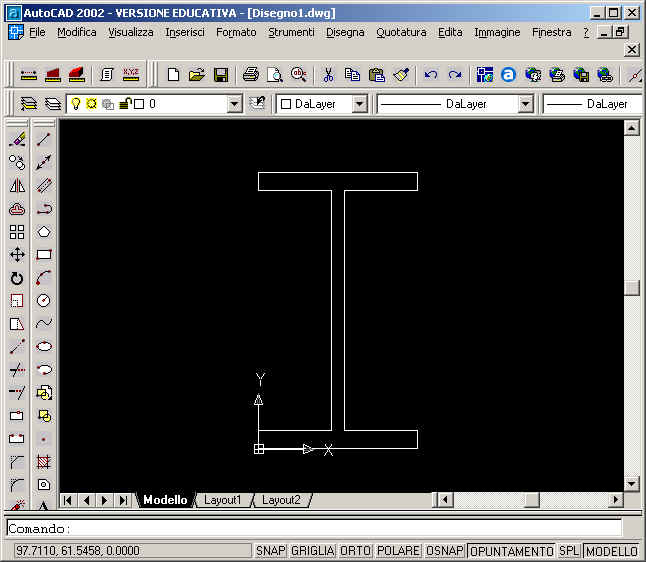Open the DaLayer lineweight combo box
The width and height of the screenshot is (646, 562).
[x=593, y=104]
